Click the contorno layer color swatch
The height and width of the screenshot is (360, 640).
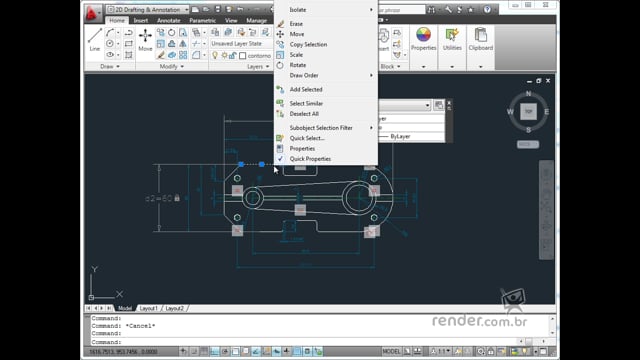(243, 56)
